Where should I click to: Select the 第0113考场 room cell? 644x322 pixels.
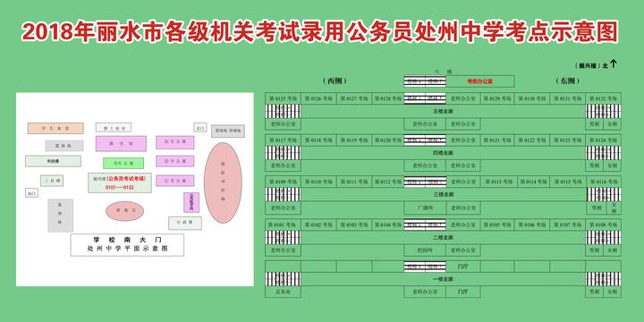[x=497, y=182]
